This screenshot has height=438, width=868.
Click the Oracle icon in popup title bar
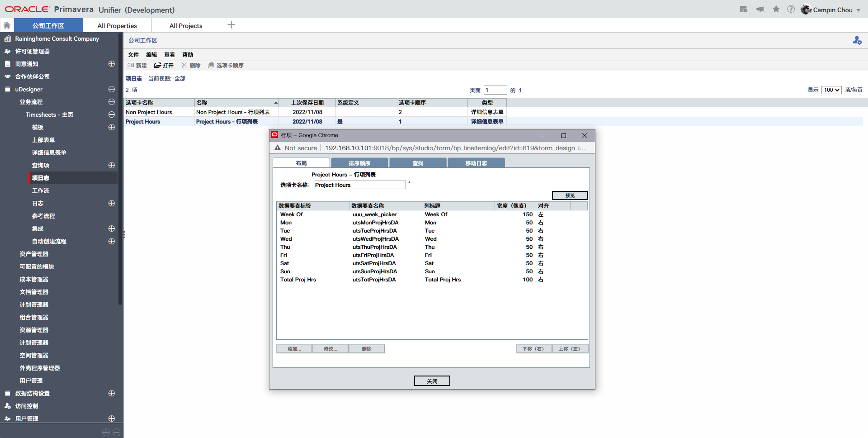point(274,135)
